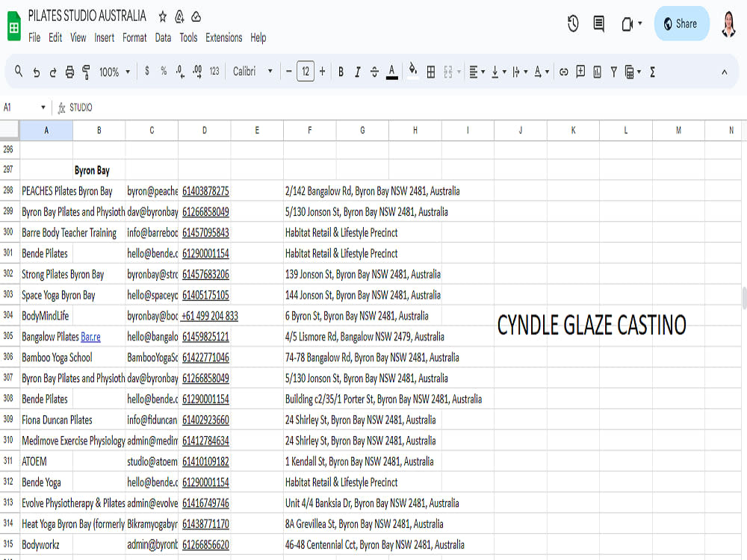Insert a chart
The height and width of the screenshot is (560, 747).
[597, 72]
